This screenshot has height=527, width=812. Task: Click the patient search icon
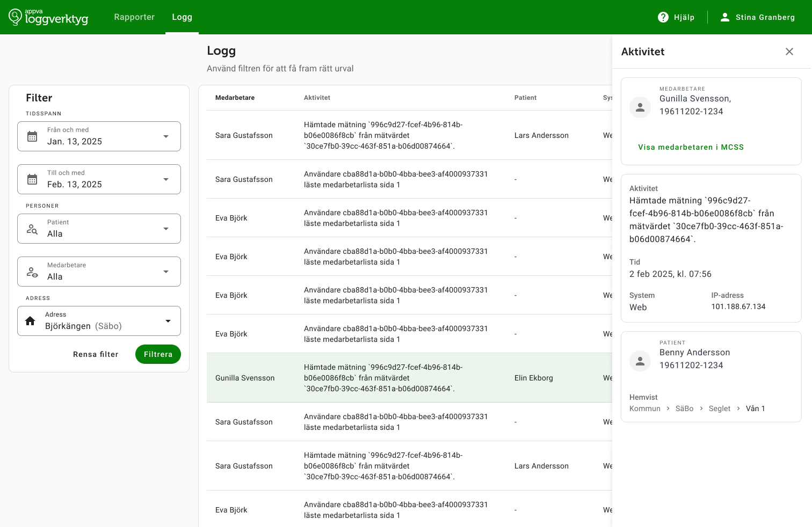(32, 229)
